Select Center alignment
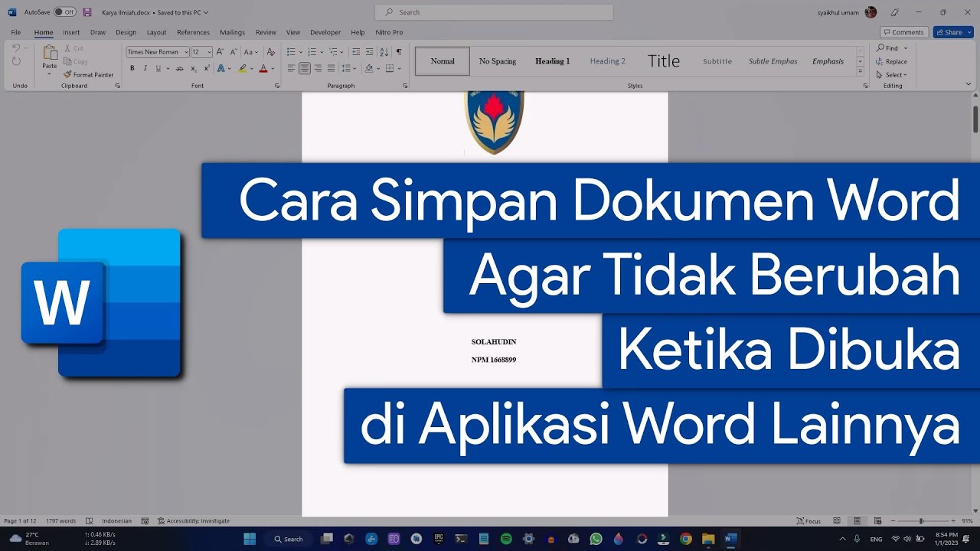980x551 pixels. tap(304, 68)
